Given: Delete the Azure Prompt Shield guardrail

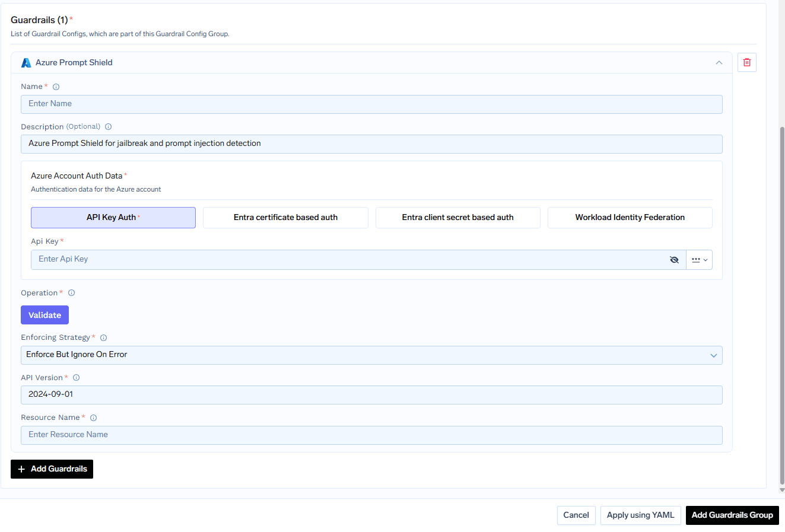Looking at the screenshot, I should pos(747,62).
